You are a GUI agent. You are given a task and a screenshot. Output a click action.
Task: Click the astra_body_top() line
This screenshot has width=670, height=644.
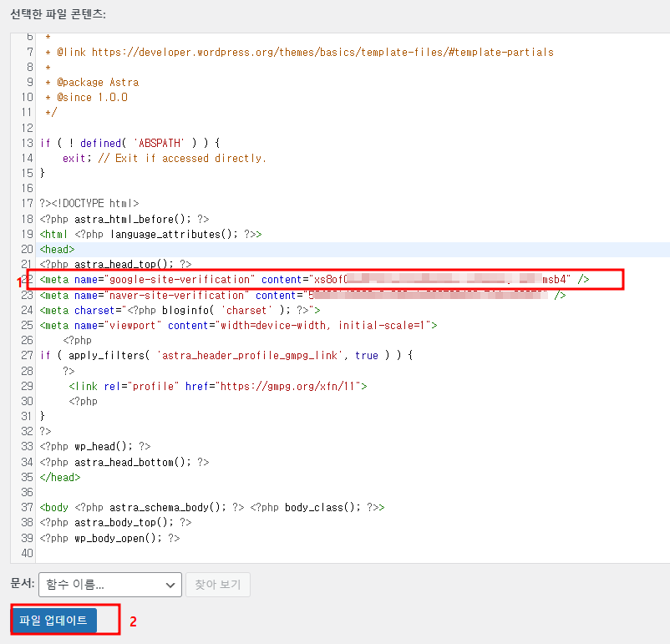[115, 522]
